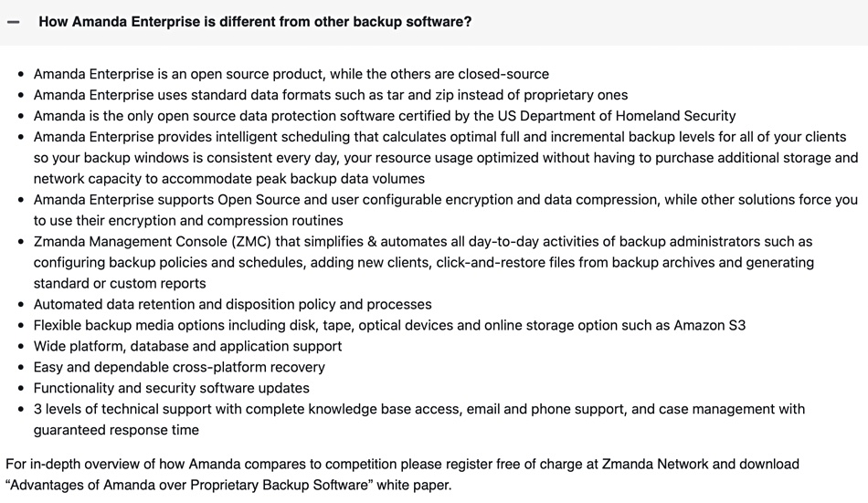Select 'Easy and dependable cross-platform recovery' line
This screenshot has width=868, height=503.
pos(179,367)
